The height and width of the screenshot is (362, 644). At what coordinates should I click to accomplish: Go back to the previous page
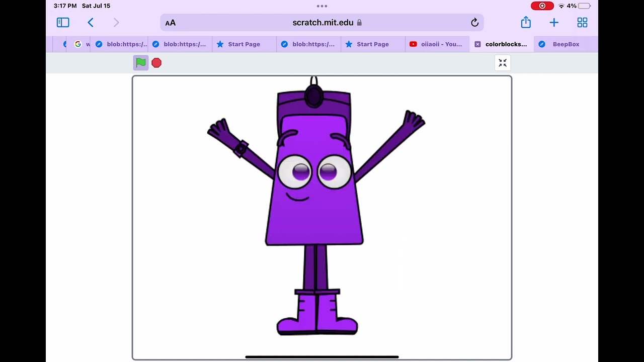91,23
